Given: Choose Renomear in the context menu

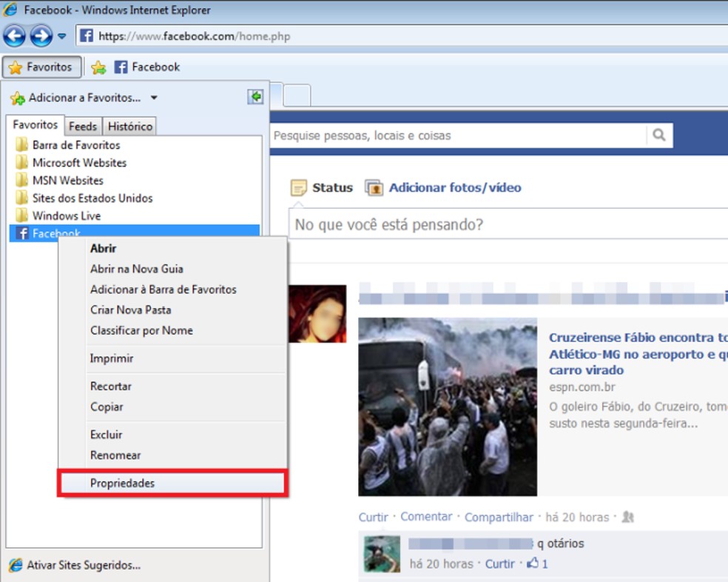Looking at the screenshot, I should (x=172, y=455).
